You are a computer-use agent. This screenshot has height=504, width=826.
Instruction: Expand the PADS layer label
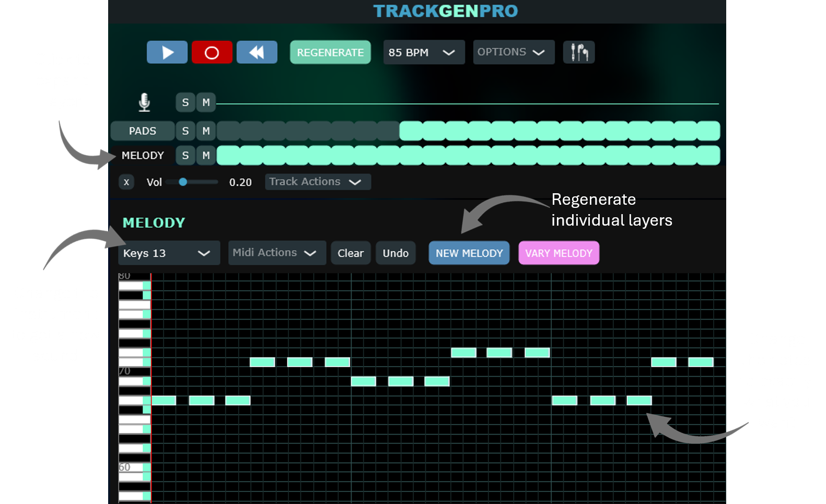coord(143,131)
